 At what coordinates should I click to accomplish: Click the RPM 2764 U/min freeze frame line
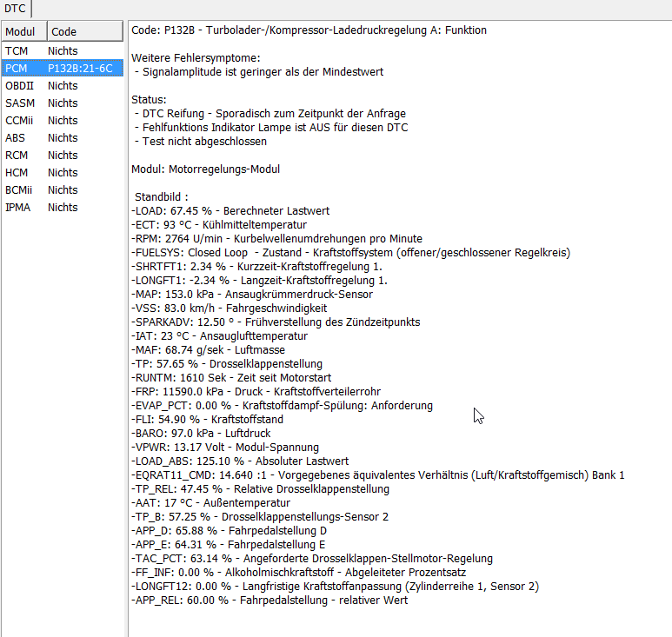(276, 239)
